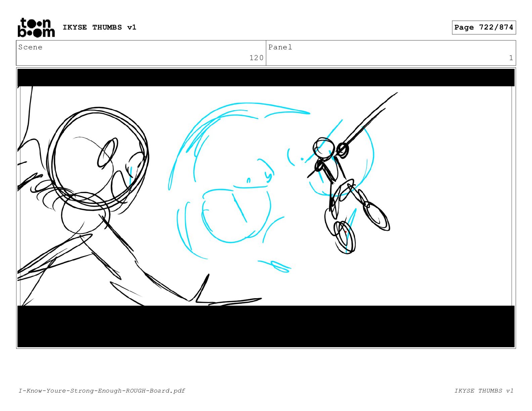Click the 'Page 722/874' page indicator
The width and height of the screenshot is (532, 411).
pyautogui.click(x=484, y=27)
